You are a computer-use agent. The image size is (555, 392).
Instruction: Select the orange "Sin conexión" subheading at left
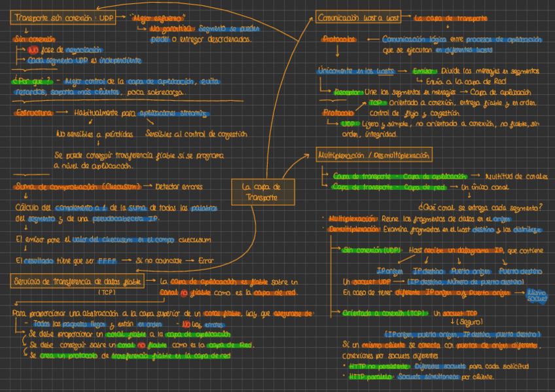[x=34, y=39]
